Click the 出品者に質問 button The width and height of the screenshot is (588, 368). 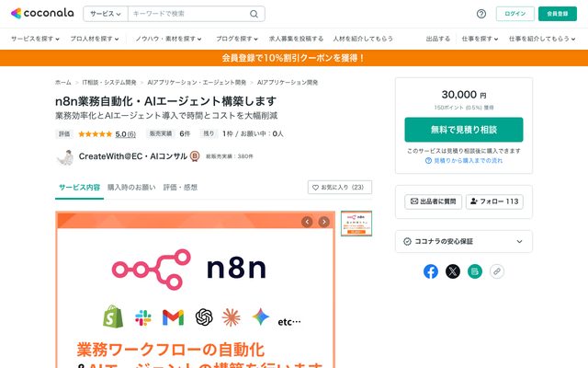pyautogui.click(x=433, y=201)
